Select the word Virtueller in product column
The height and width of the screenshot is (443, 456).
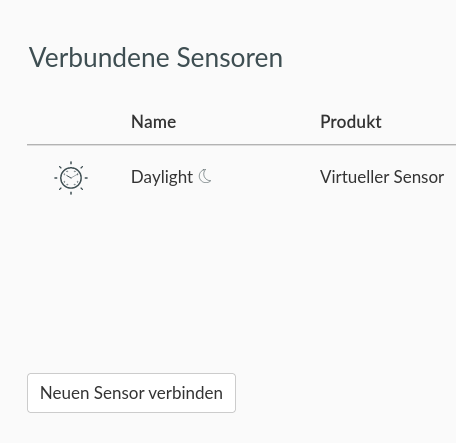[354, 177]
